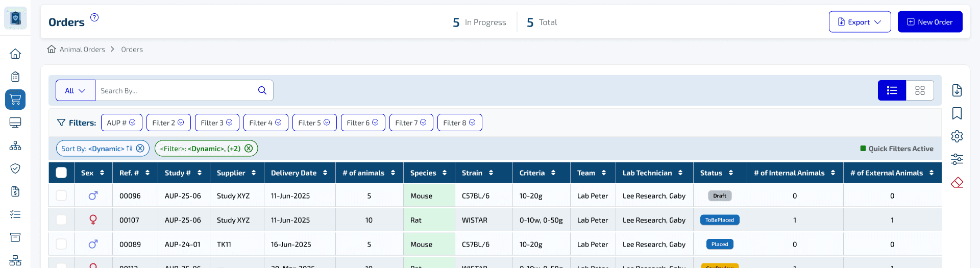Click the New Order button
The height and width of the screenshot is (268, 980).
coord(929,22)
